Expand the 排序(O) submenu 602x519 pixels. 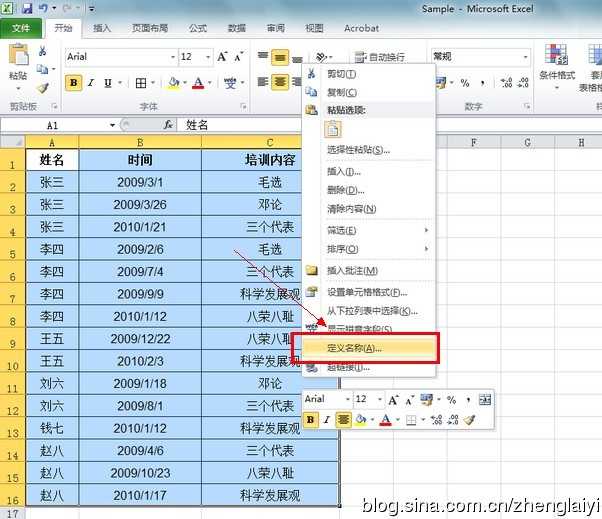(x=369, y=249)
